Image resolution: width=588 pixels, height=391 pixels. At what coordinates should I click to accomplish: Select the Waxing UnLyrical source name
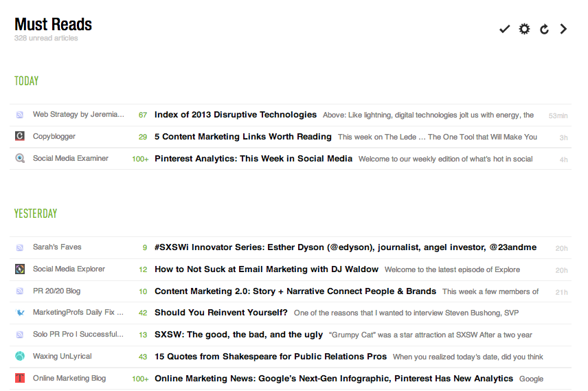click(63, 356)
